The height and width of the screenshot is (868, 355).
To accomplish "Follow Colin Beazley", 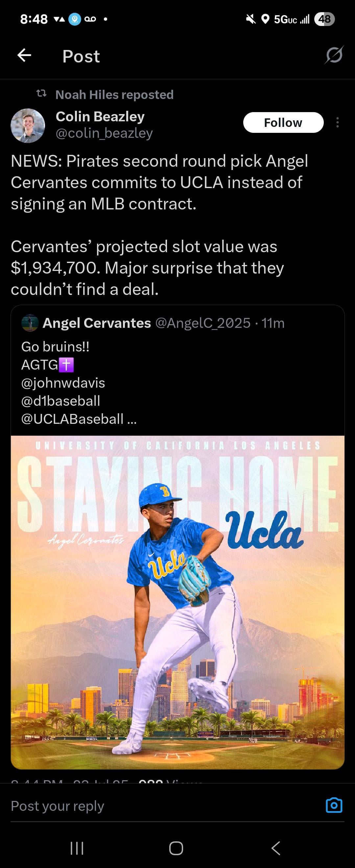I will tap(283, 123).
